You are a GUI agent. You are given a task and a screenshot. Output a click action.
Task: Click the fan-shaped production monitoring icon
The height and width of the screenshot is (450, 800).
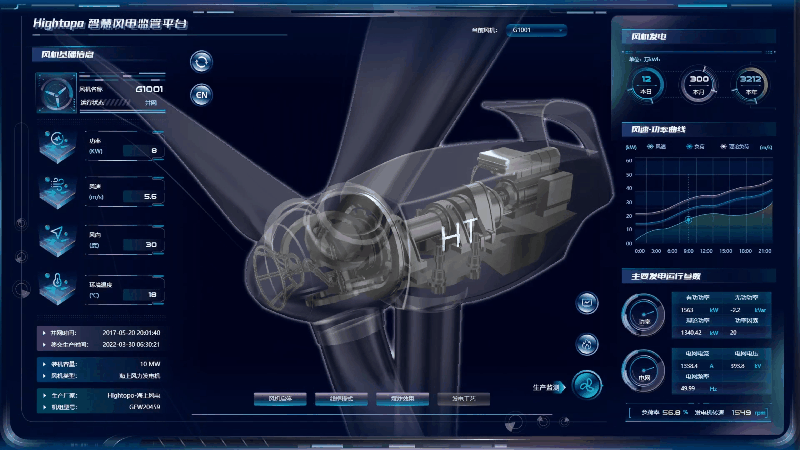tap(587, 386)
